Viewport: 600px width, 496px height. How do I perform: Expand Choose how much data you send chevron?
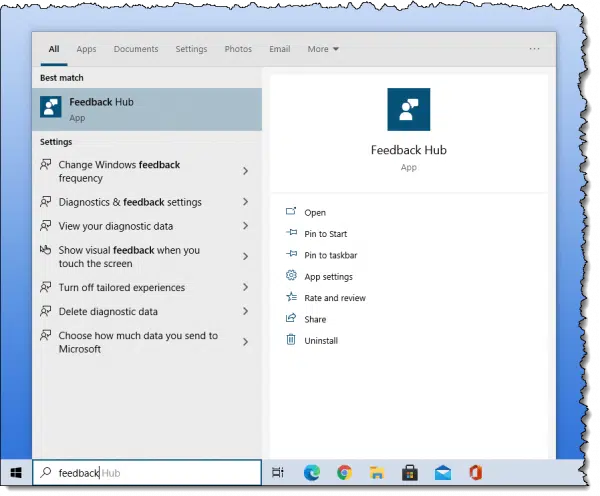click(246, 342)
